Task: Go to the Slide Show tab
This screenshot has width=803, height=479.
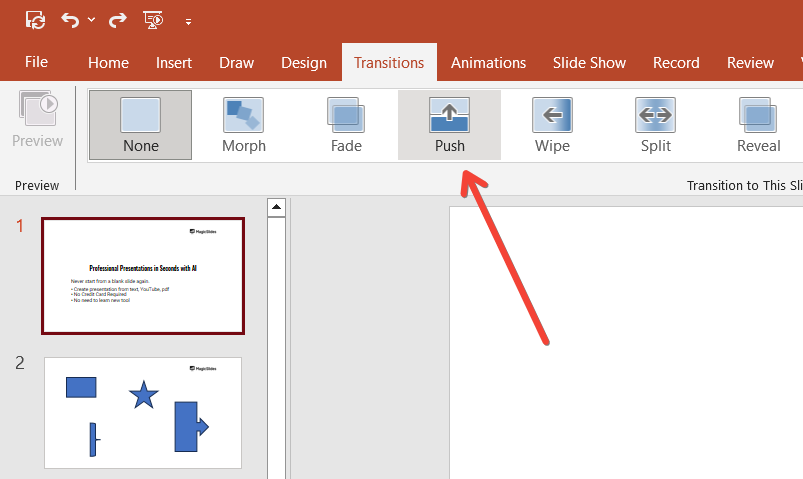Action: 589,62
